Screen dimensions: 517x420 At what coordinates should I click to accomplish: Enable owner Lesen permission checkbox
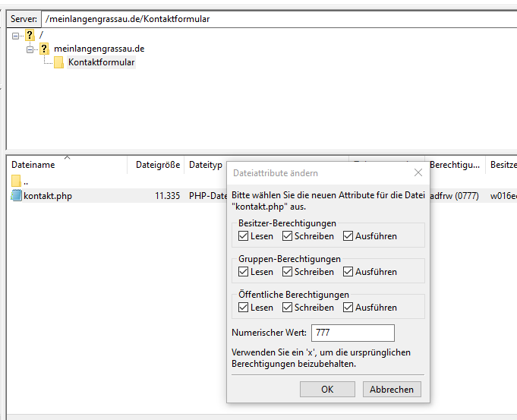[244, 236]
